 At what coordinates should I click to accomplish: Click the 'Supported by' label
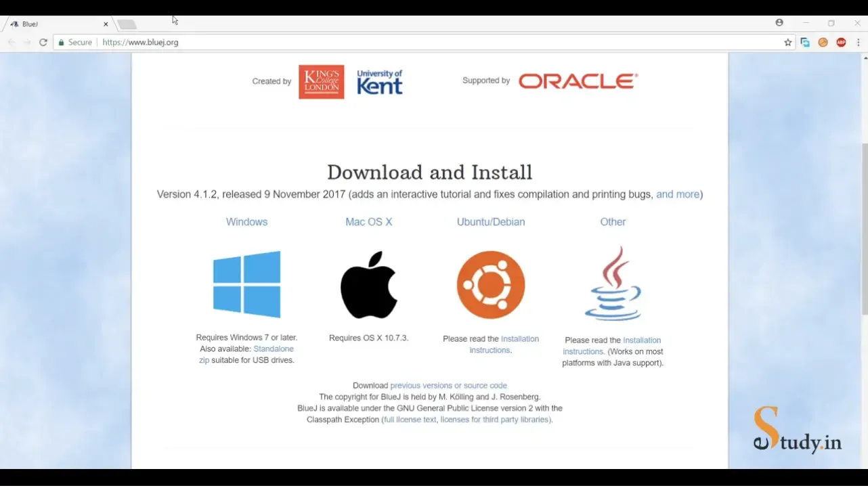[486, 81]
